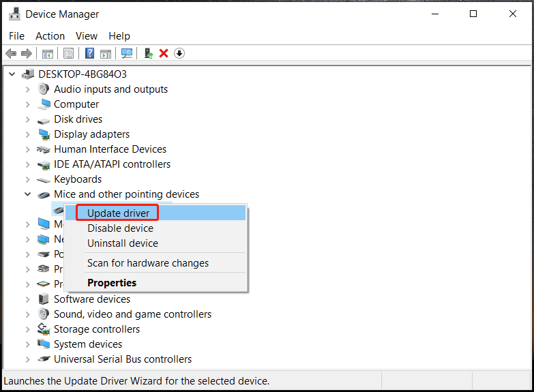This screenshot has height=392, width=534.
Task: Expand the Display adapters category
Action: 28,134
